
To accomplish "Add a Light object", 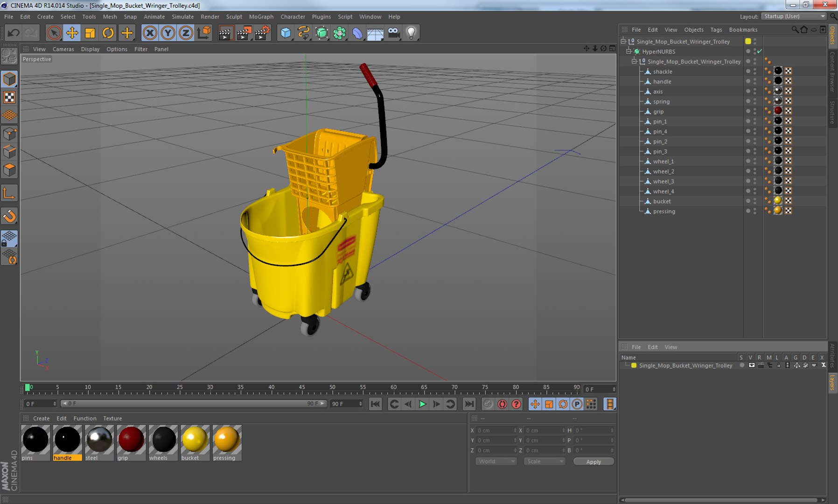I will click(411, 33).
